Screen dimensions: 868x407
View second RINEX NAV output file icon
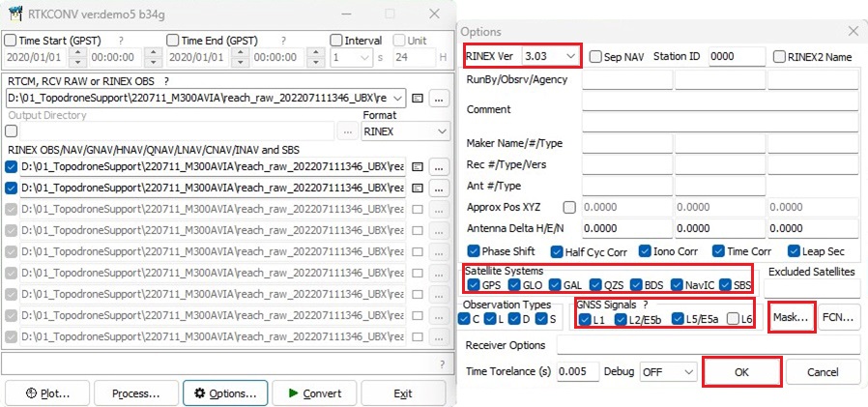418,188
